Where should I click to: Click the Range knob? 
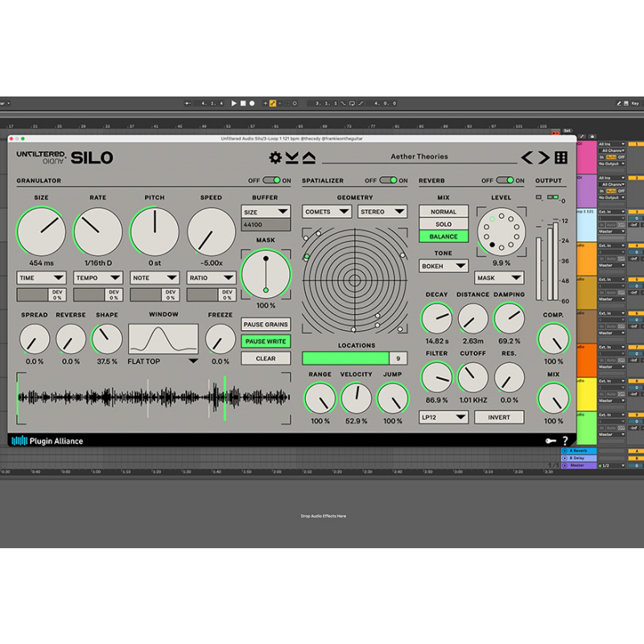[x=320, y=398]
